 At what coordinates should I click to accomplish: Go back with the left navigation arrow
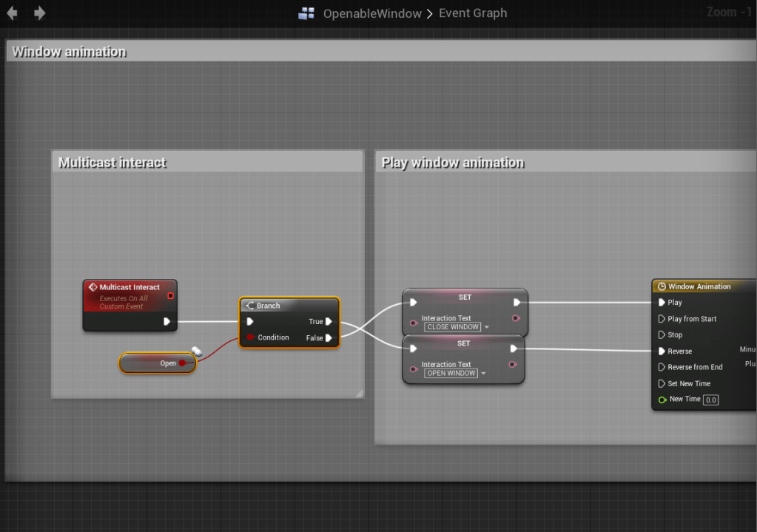(x=12, y=13)
